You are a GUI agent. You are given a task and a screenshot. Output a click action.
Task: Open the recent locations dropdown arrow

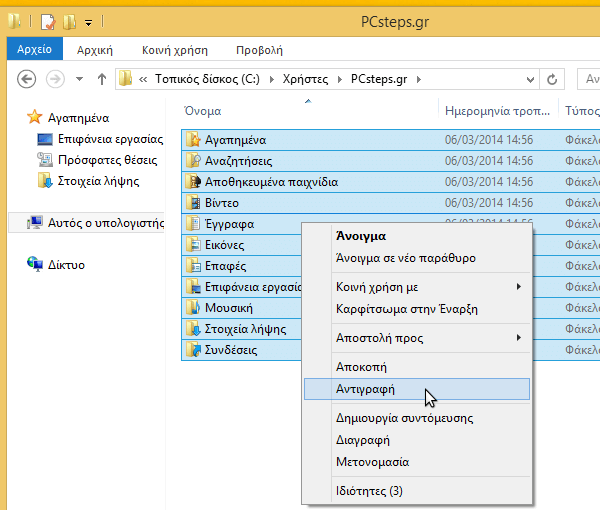point(79,79)
